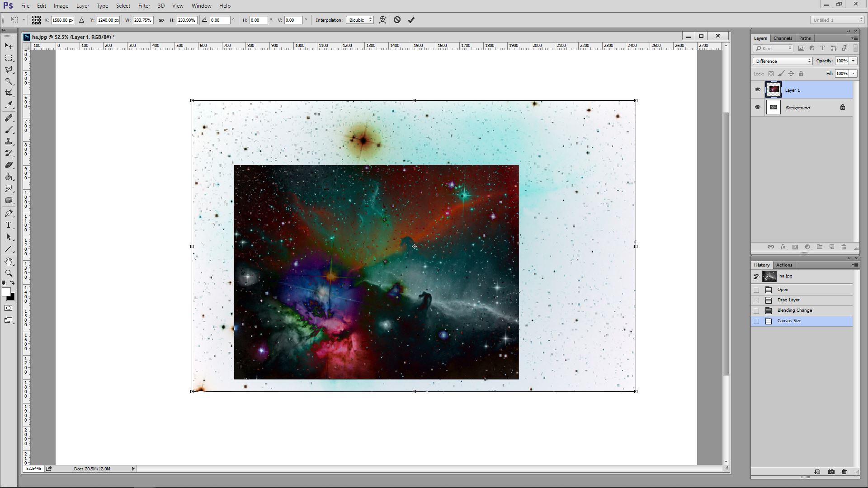Viewport: 868px width, 488px height.
Task: Select the Path Selection tool
Action: (9, 237)
